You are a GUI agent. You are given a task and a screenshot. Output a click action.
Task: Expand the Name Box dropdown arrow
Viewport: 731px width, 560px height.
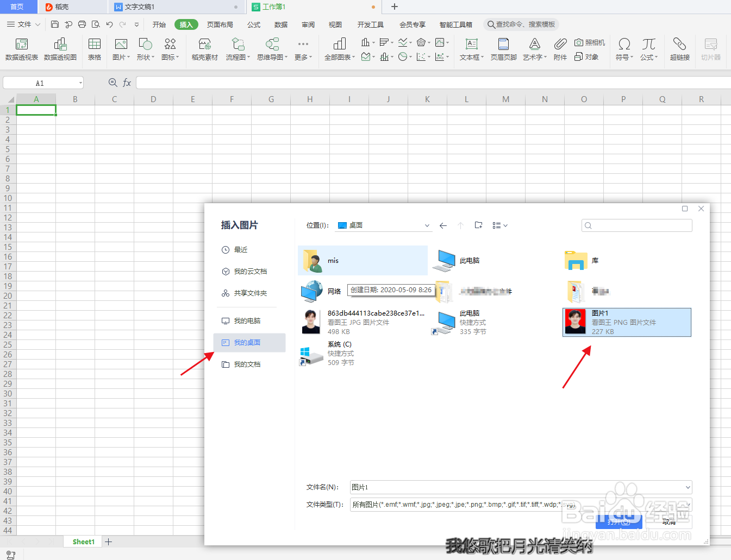80,83
